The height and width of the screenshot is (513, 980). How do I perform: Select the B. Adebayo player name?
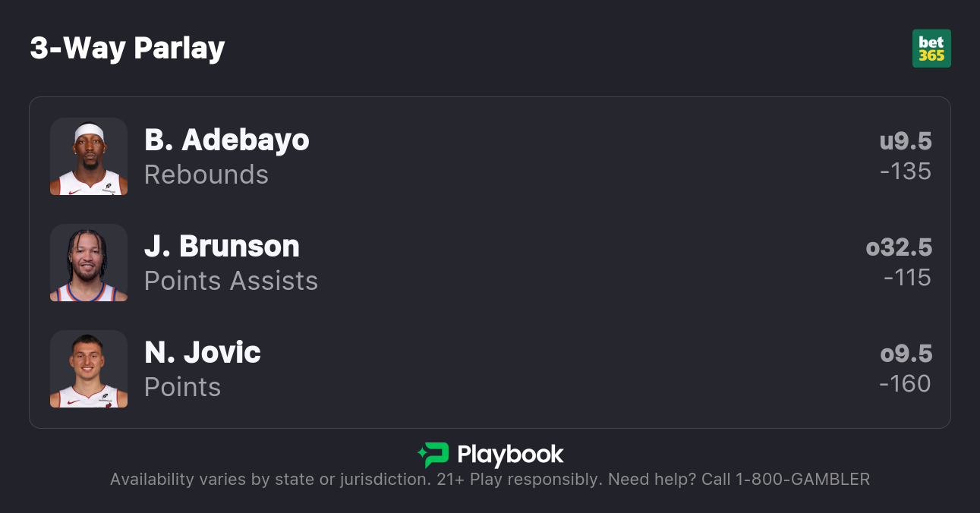(x=227, y=140)
